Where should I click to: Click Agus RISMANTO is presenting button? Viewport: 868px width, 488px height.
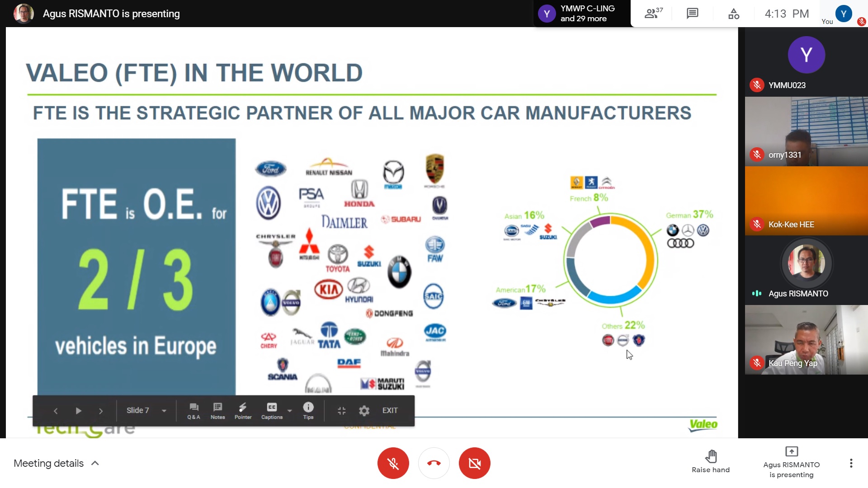tap(791, 463)
